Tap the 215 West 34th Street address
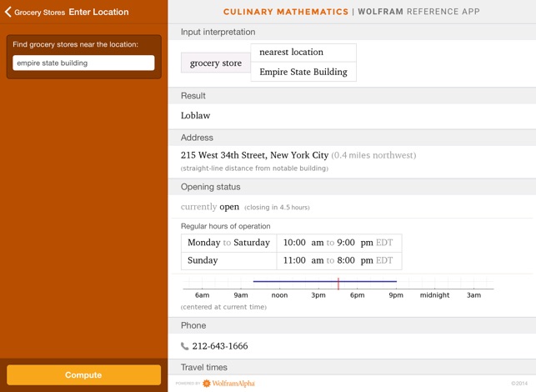Image resolution: width=536 pixels, height=392 pixels. click(x=255, y=155)
